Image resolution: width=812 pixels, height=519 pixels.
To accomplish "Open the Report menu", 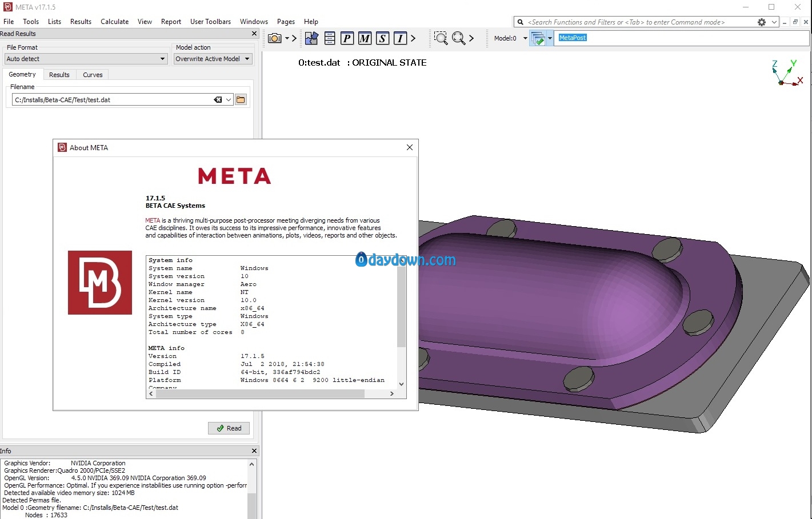I will coord(171,22).
